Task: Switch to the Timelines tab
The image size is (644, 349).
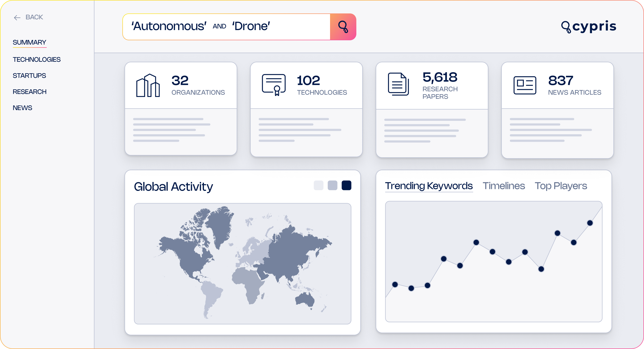Action: (504, 186)
